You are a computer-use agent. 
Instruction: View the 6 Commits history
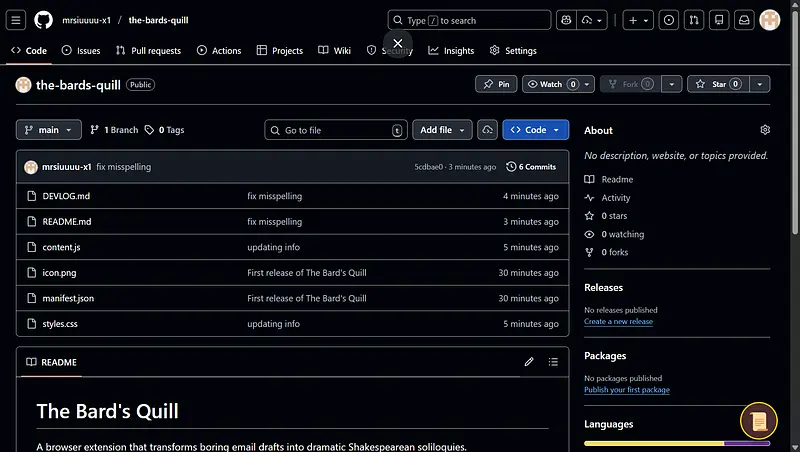(531, 167)
